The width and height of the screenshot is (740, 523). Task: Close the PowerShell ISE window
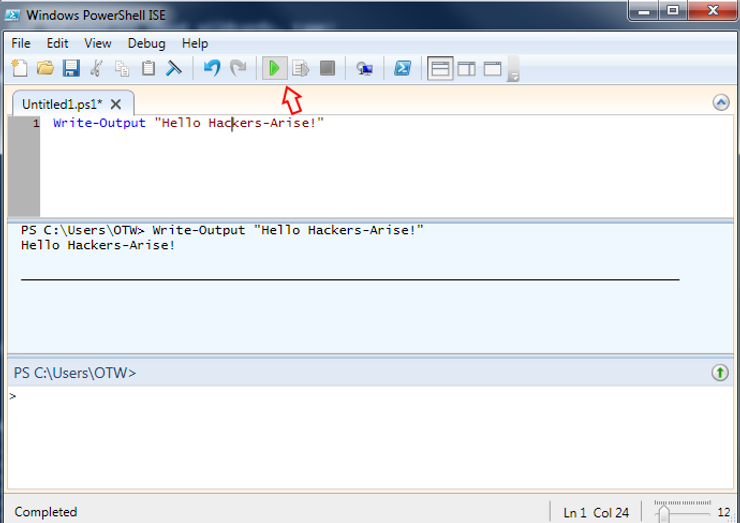(x=713, y=11)
